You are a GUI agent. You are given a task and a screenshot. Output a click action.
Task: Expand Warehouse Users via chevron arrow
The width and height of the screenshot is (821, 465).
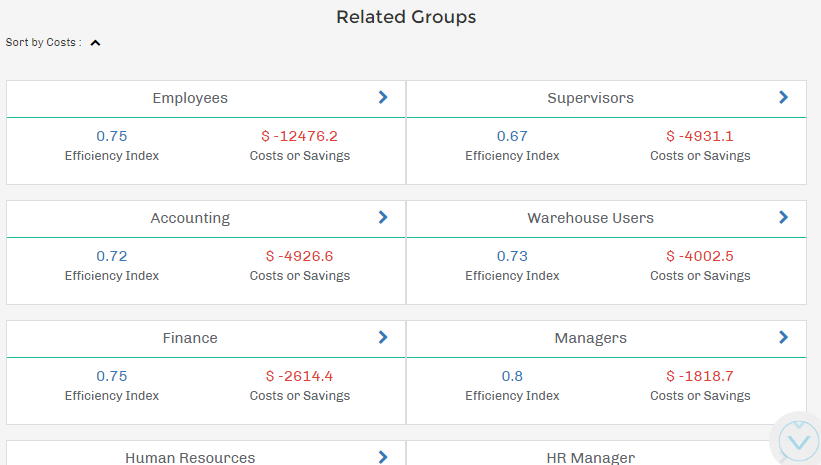coord(783,218)
